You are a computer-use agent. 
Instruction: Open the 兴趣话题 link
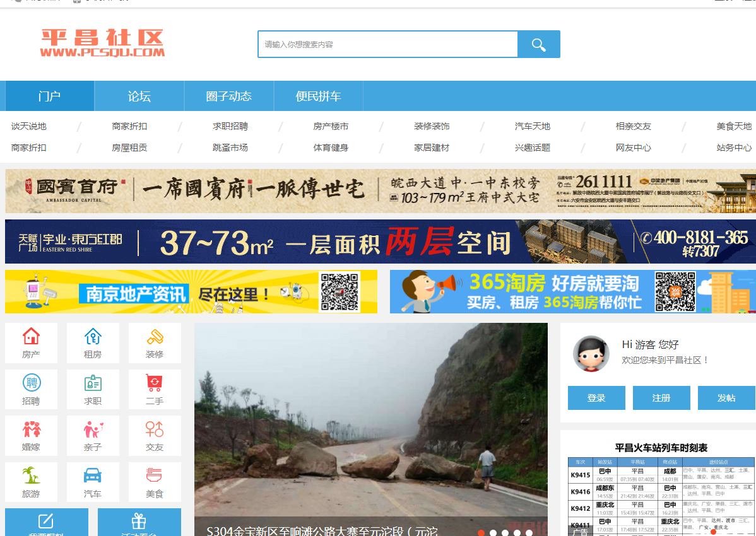532,148
